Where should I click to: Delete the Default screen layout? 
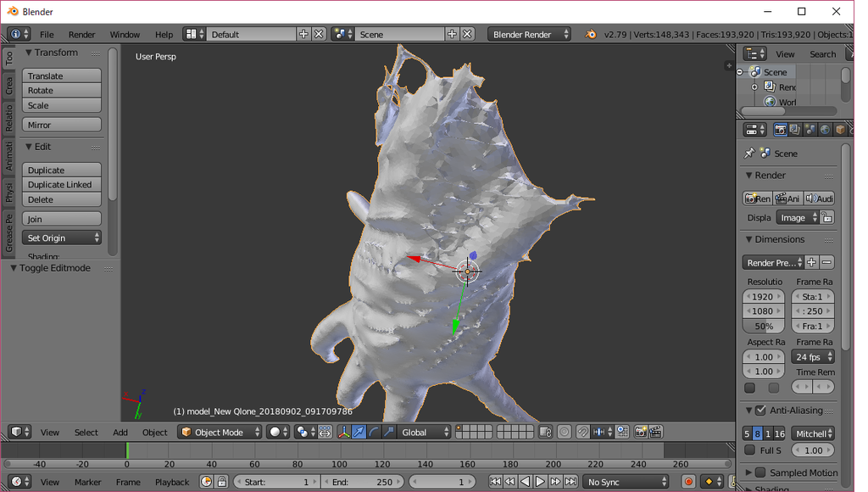(x=319, y=34)
